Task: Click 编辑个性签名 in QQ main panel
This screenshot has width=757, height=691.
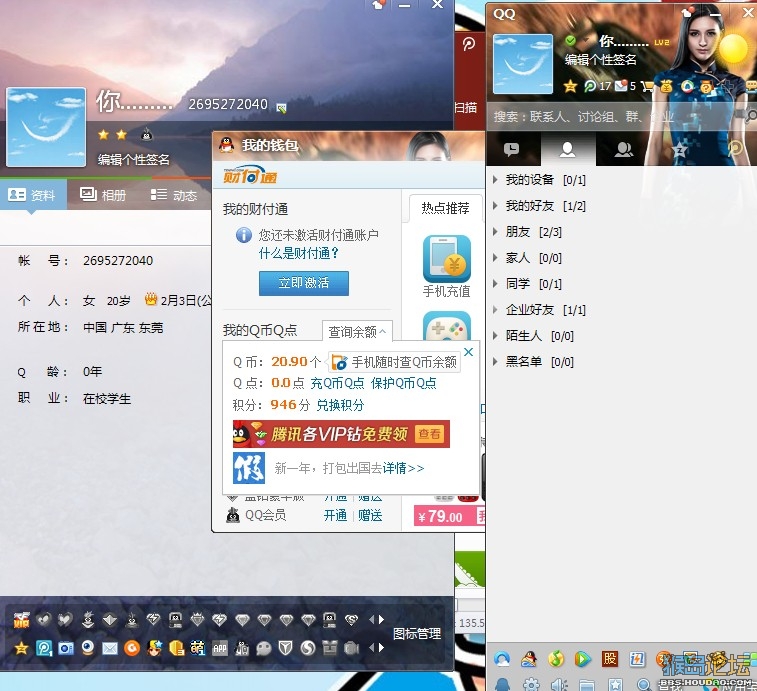Action: pyautogui.click(x=601, y=59)
